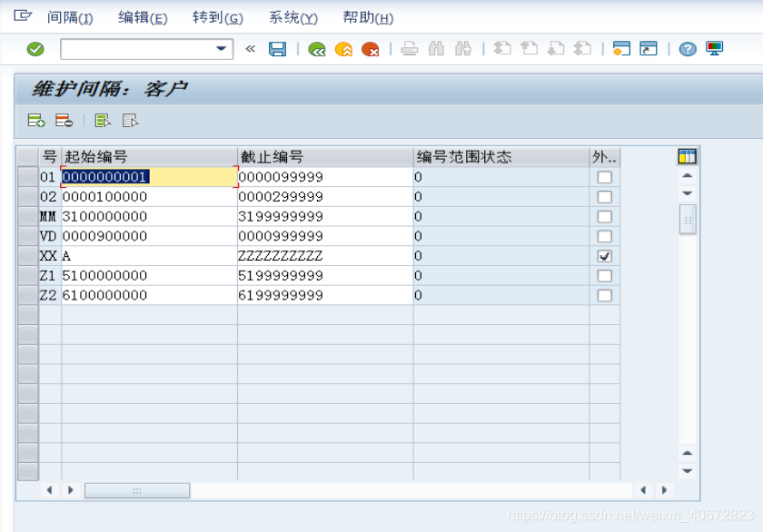The width and height of the screenshot is (763, 532).
Task: Click the red Cancel icon
Action: (371, 49)
